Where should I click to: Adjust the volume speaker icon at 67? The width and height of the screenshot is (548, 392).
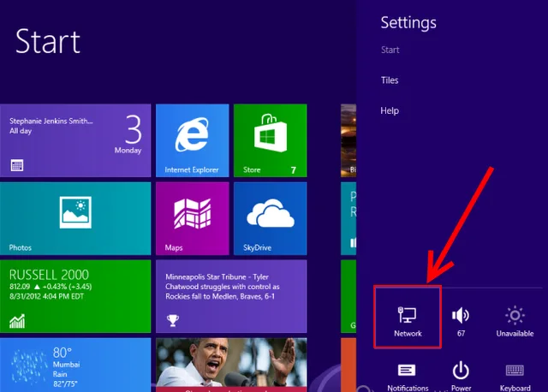tap(461, 315)
